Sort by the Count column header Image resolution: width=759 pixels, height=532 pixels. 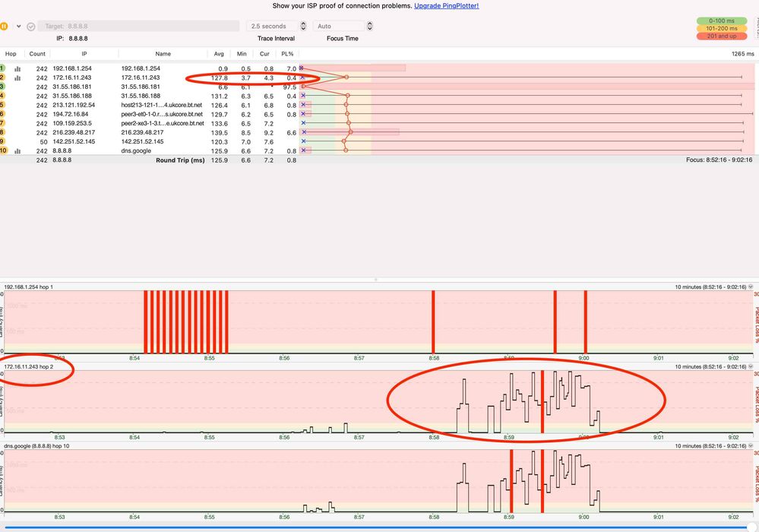click(x=37, y=54)
